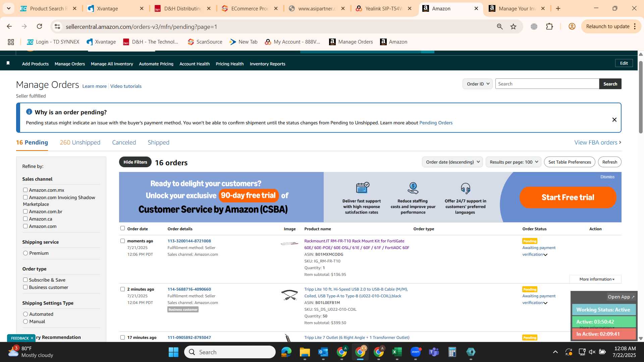
Task: Click the Rackmount kit product thumbnail
Action: coord(289,243)
